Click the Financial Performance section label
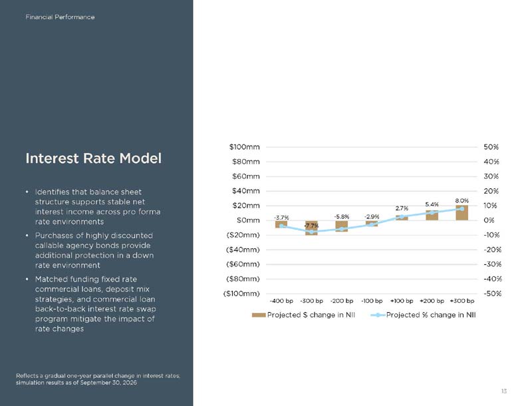 pyautogui.click(x=60, y=17)
